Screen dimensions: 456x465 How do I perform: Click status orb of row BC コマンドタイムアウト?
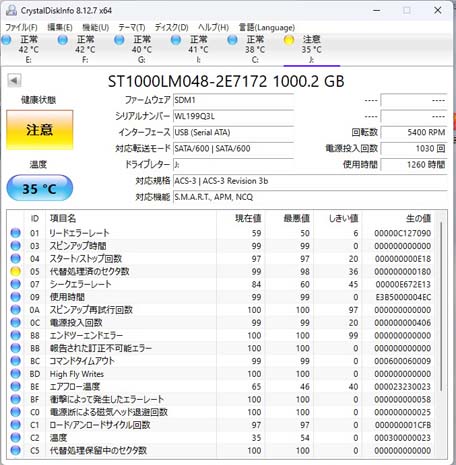point(15,361)
